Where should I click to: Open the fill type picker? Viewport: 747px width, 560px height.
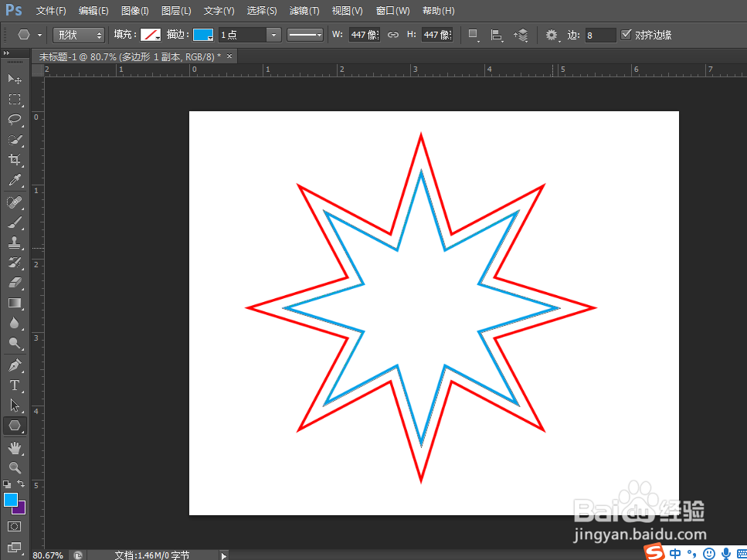tap(151, 35)
